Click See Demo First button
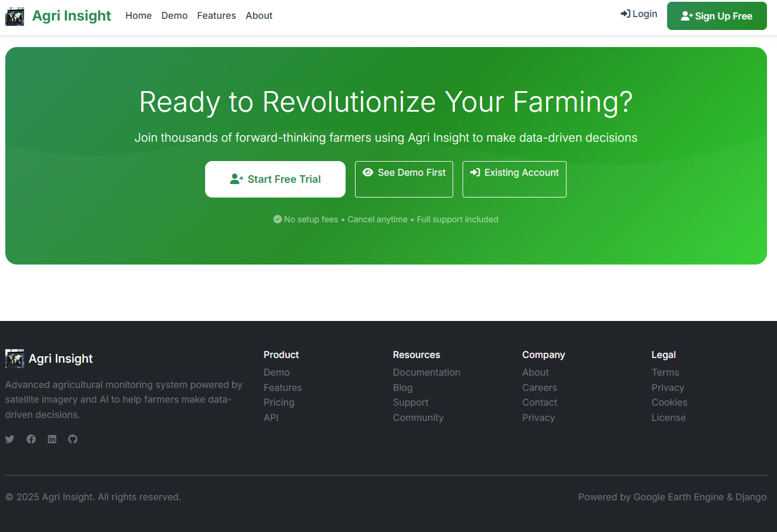The width and height of the screenshot is (777, 532). pyautogui.click(x=404, y=179)
